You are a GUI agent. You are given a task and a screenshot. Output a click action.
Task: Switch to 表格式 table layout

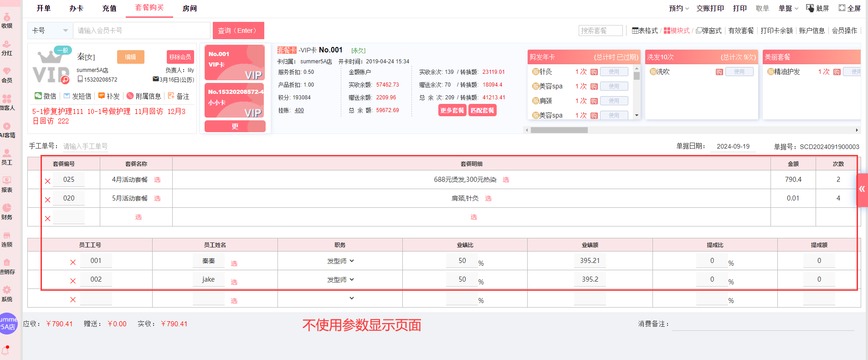[645, 31]
